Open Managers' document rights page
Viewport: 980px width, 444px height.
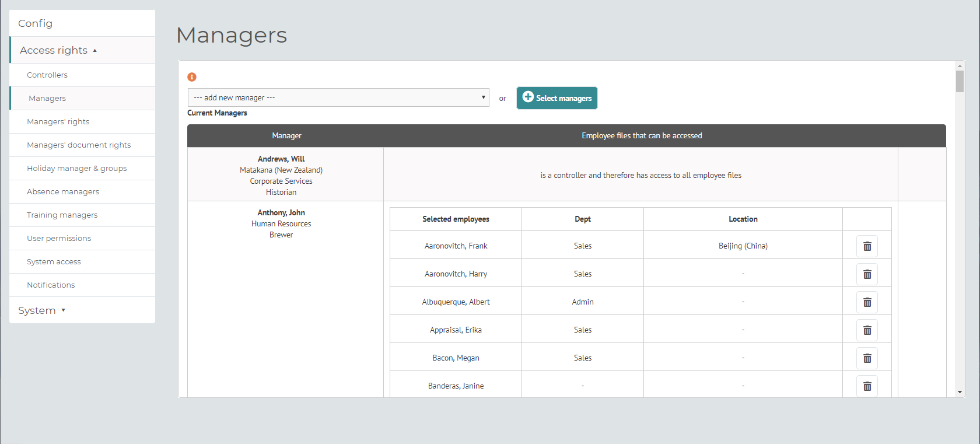(x=83, y=145)
